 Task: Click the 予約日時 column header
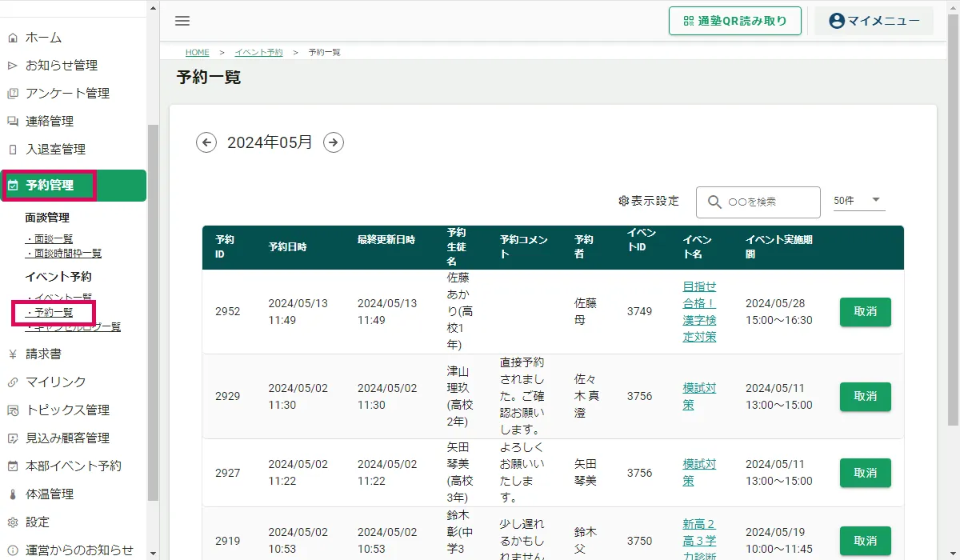point(287,246)
